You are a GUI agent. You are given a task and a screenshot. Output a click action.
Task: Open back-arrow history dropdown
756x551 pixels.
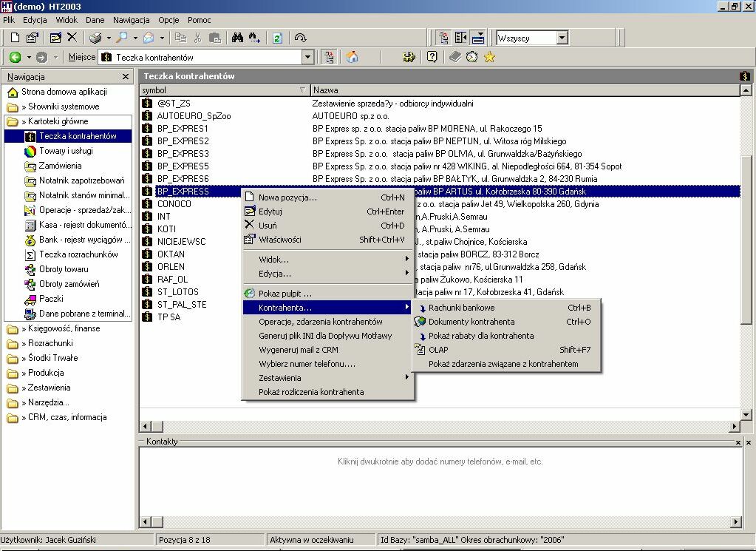click(28, 58)
